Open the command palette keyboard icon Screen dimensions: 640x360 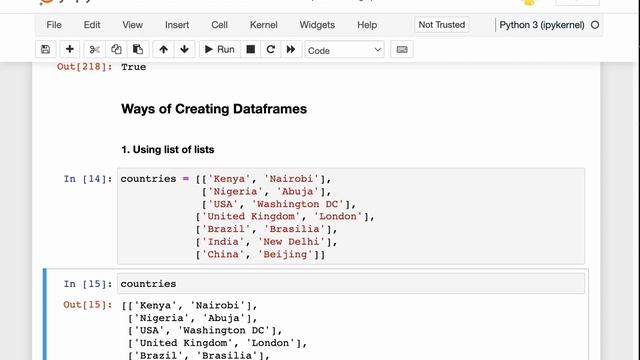click(402, 49)
